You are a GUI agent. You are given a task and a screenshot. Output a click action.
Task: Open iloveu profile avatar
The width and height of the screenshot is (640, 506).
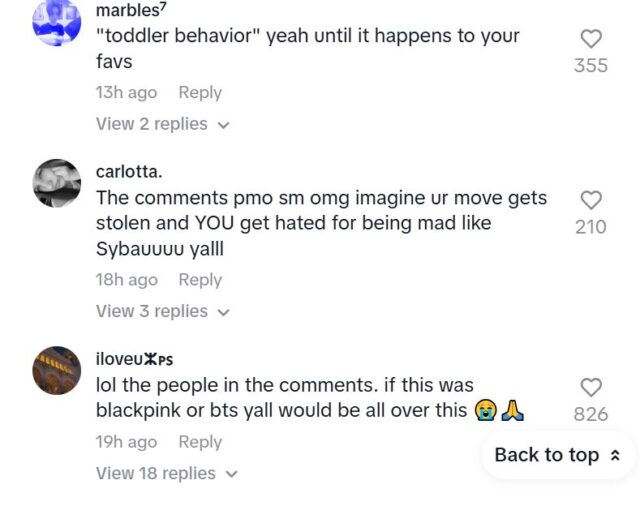click(x=57, y=371)
